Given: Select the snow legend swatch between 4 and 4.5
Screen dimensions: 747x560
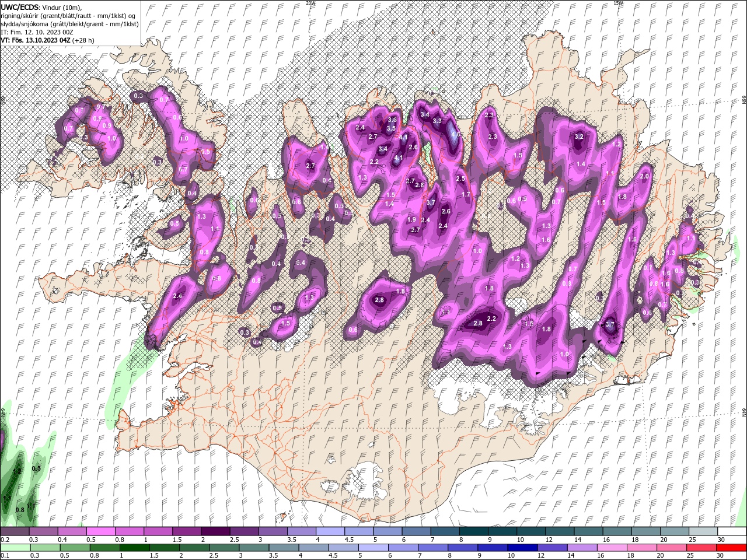Looking at the screenshot, I should point(330,531).
